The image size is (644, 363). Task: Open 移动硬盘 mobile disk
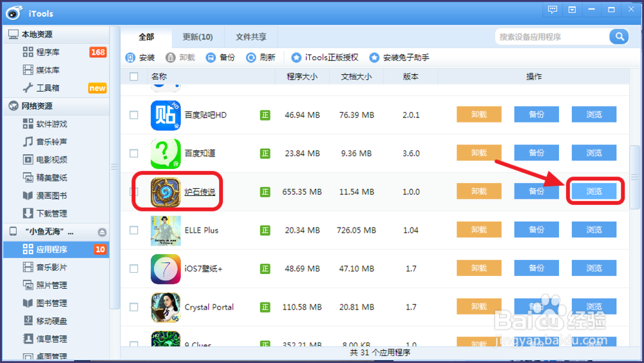click(x=56, y=320)
